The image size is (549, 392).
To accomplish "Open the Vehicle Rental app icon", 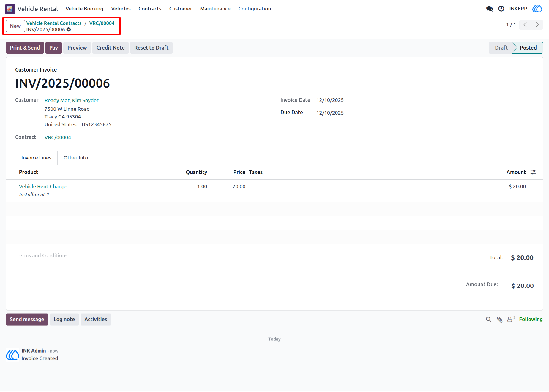I will (x=10, y=9).
